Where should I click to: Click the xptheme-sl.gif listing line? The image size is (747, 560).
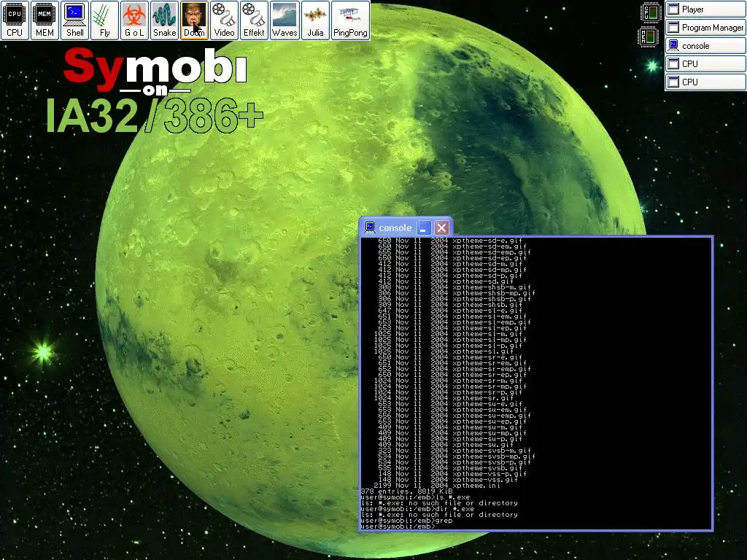point(444,351)
